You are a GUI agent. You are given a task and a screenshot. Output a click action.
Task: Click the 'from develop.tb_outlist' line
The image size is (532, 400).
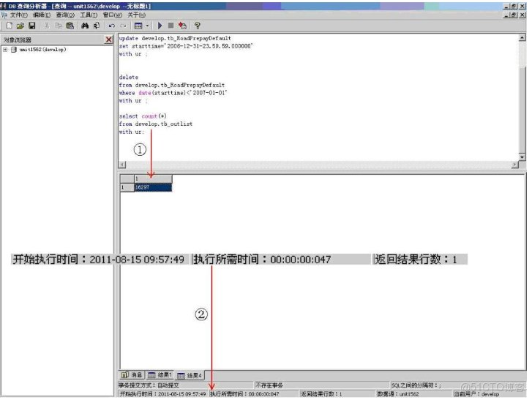[x=155, y=124]
